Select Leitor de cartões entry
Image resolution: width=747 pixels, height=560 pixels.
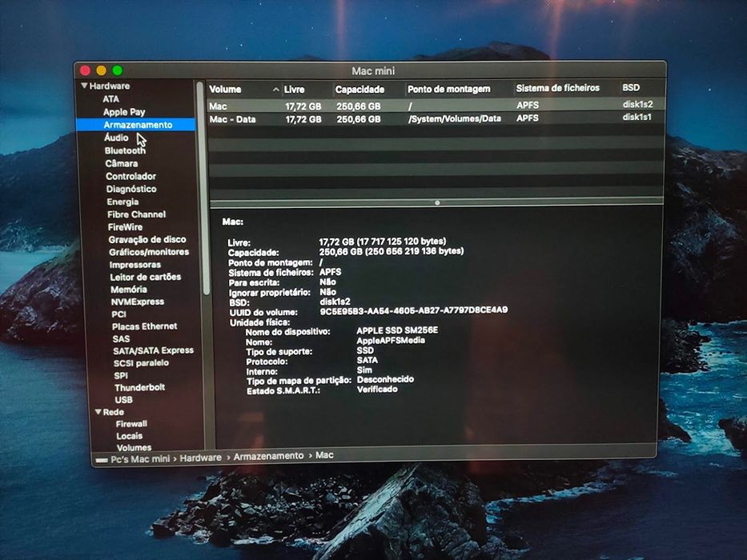coord(145,277)
